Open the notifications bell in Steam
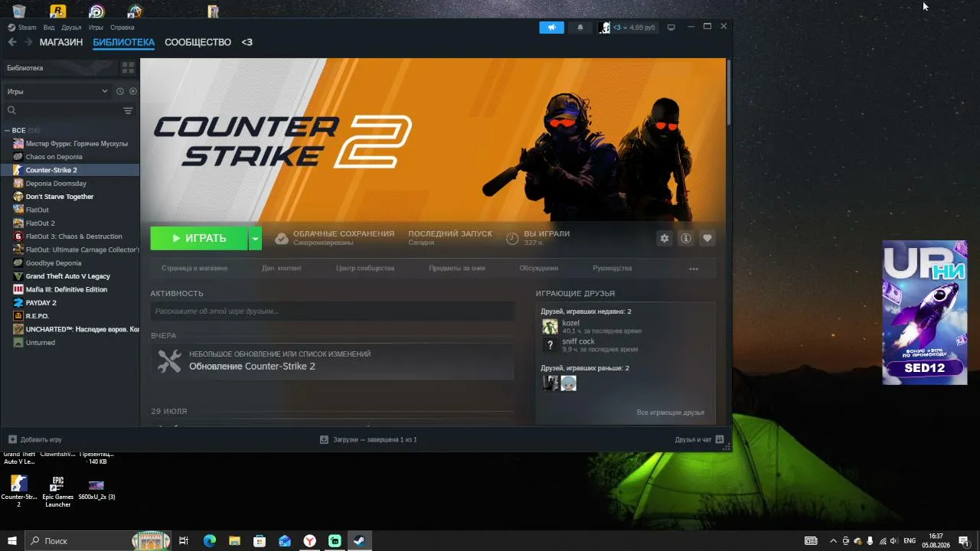Screen dimensions: 980x551 pyautogui.click(x=580, y=28)
